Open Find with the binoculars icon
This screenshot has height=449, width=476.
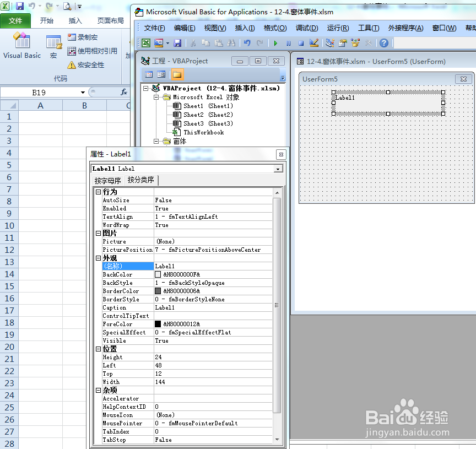click(231, 43)
